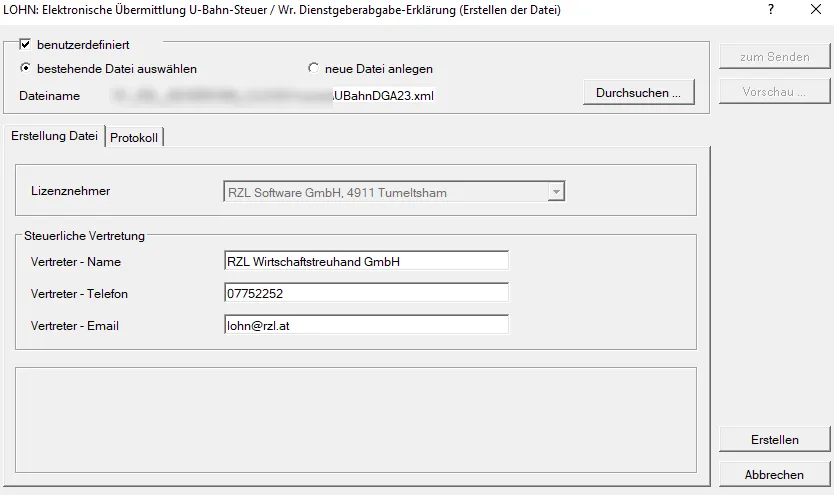Open the Vorschau ... button
This screenshot has width=834, height=495.
[x=774, y=91]
